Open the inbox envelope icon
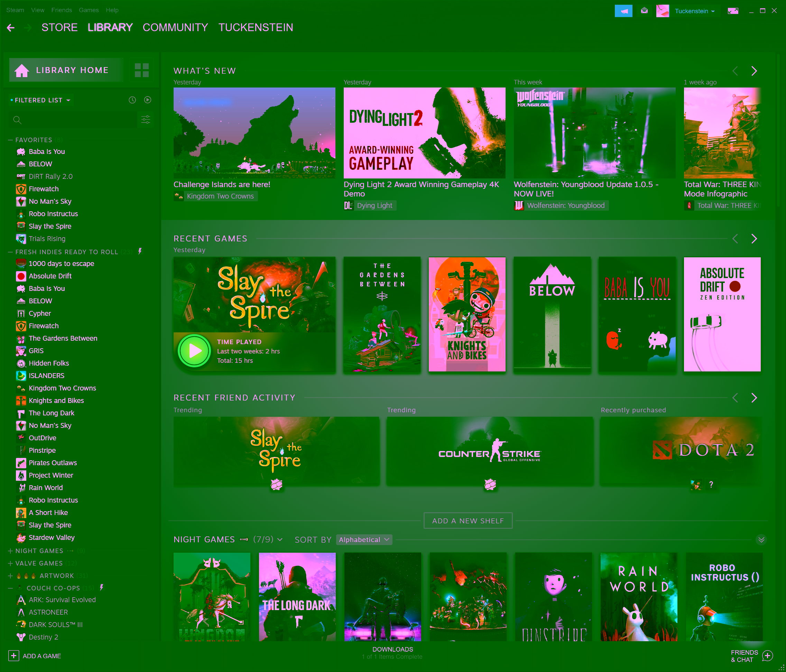This screenshot has width=786, height=672. (x=644, y=11)
